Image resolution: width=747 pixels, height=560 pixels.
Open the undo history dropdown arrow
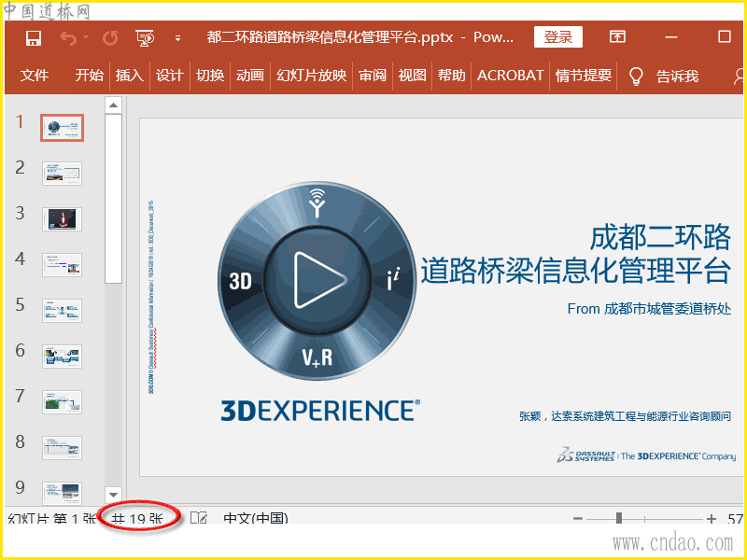pos(86,37)
